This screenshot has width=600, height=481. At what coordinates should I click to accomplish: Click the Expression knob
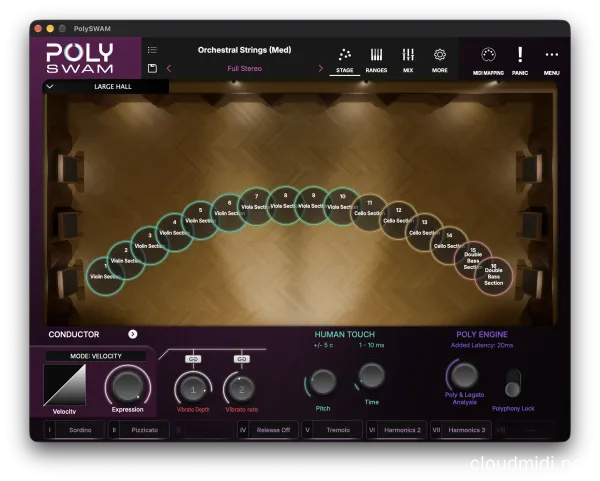[127, 387]
